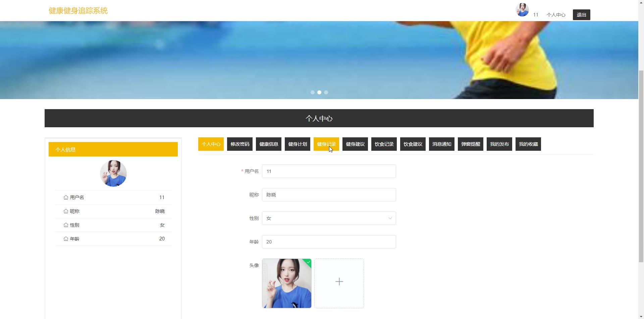Click home icon beside 用户名 in sidebar
Screen dimensions: 644x319
click(66, 197)
